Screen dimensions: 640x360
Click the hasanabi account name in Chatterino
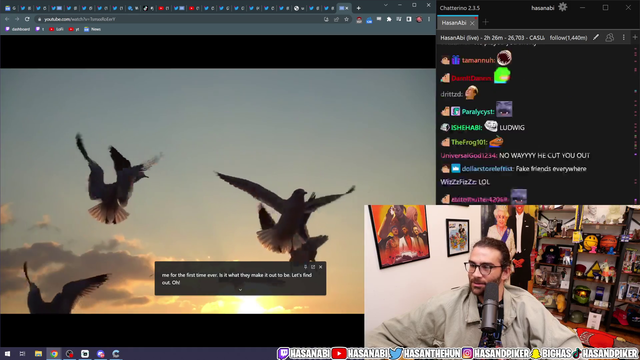pos(542,8)
